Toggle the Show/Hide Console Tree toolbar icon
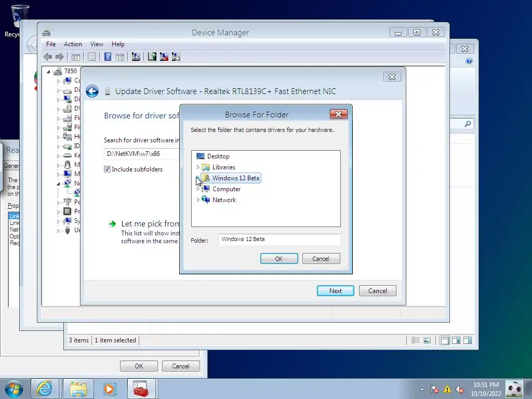 point(76,57)
